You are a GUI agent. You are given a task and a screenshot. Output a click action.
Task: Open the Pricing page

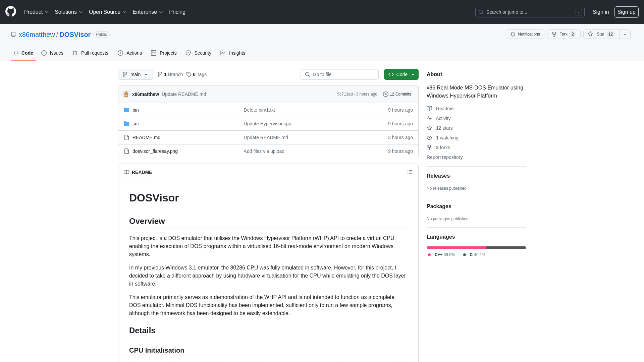click(177, 12)
